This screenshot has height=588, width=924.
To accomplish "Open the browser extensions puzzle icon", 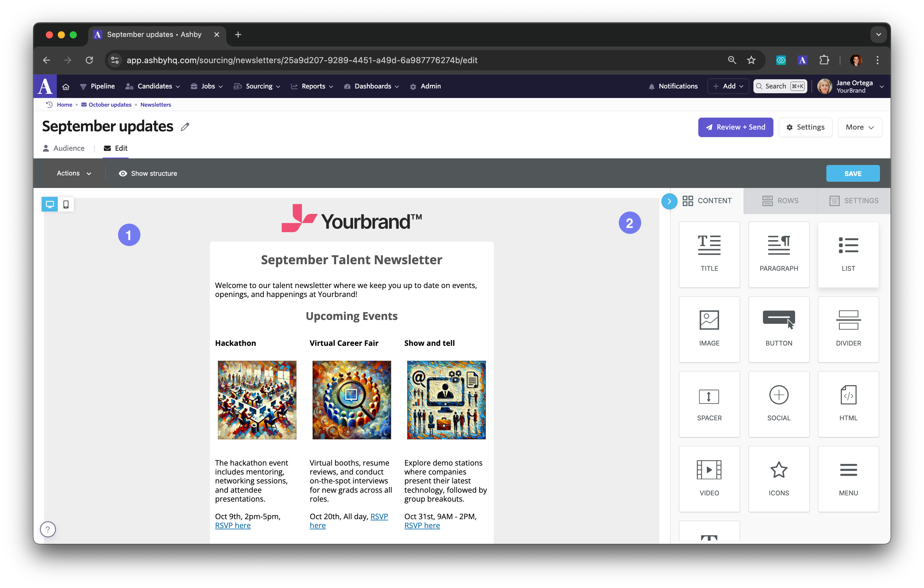I will click(x=824, y=60).
